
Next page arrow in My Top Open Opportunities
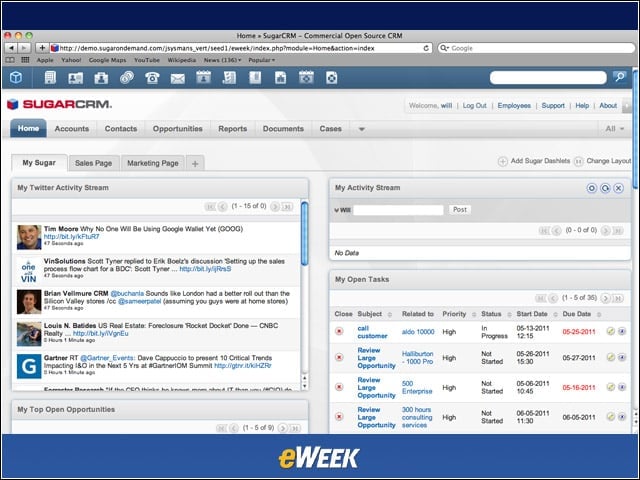click(282, 428)
